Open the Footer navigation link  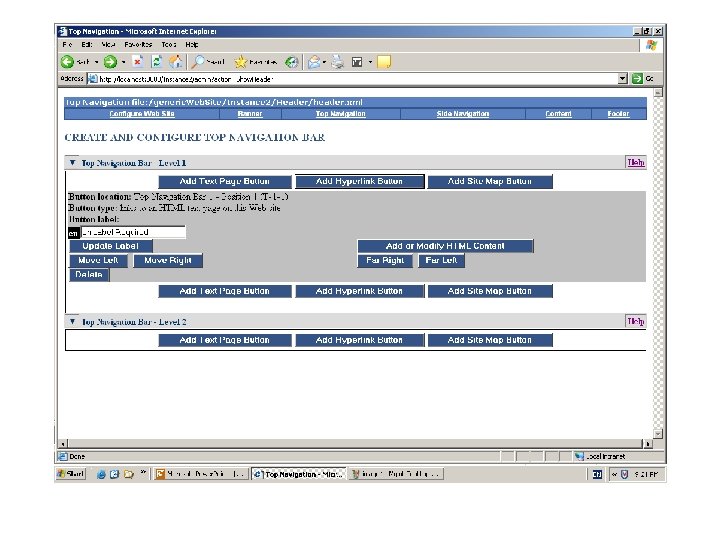618,113
